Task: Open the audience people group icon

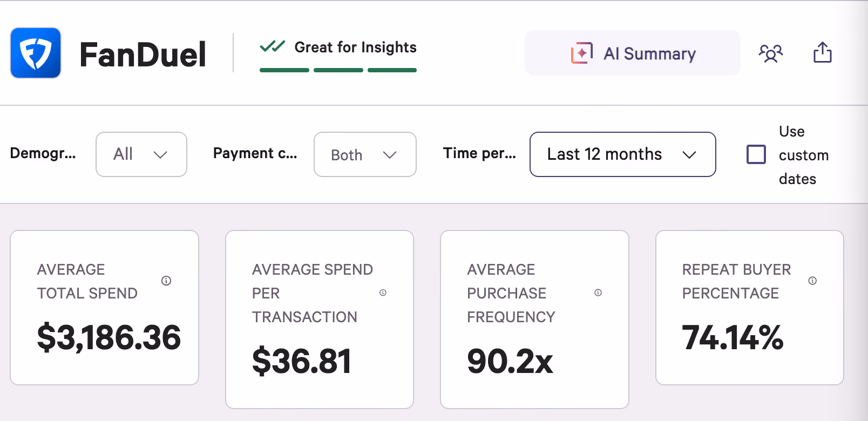Action: pos(771,53)
